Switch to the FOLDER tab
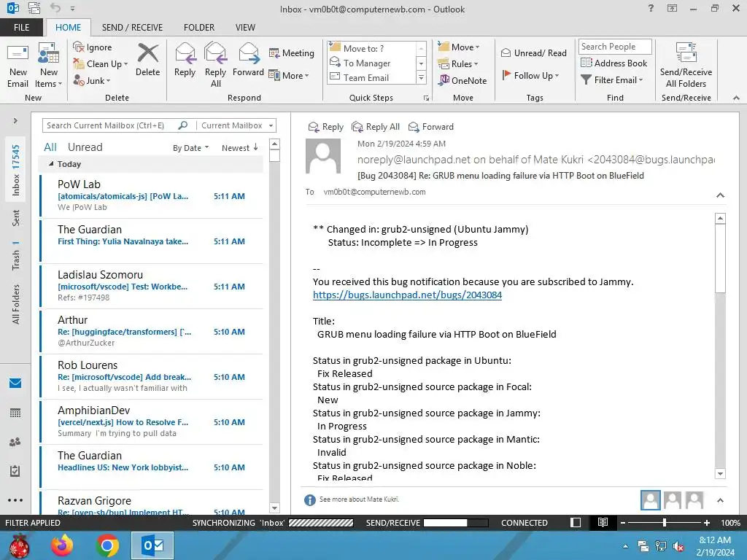 199,27
